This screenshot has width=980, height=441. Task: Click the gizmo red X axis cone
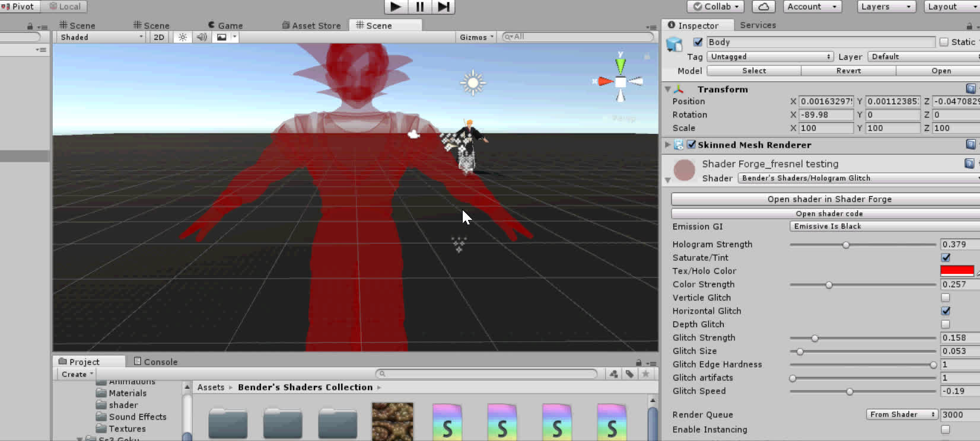[x=605, y=81]
